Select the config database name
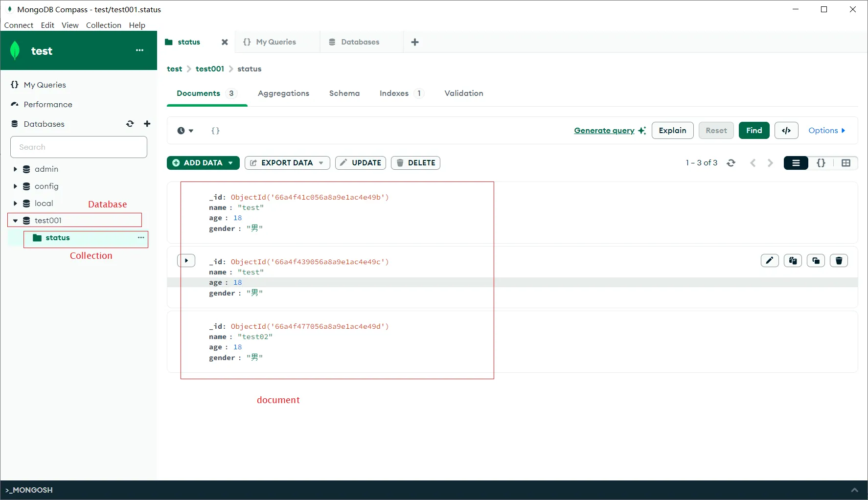Viewport: 868px width, 500px height. point(46,186)
